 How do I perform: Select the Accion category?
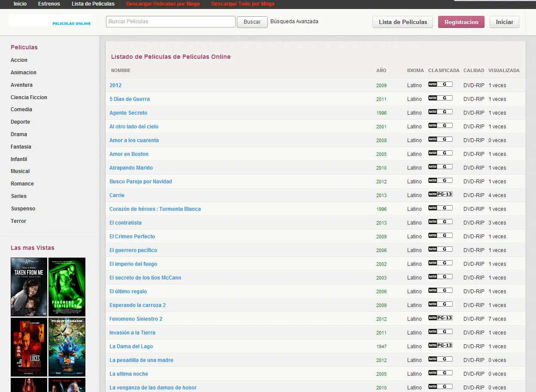tap(19, 60)
